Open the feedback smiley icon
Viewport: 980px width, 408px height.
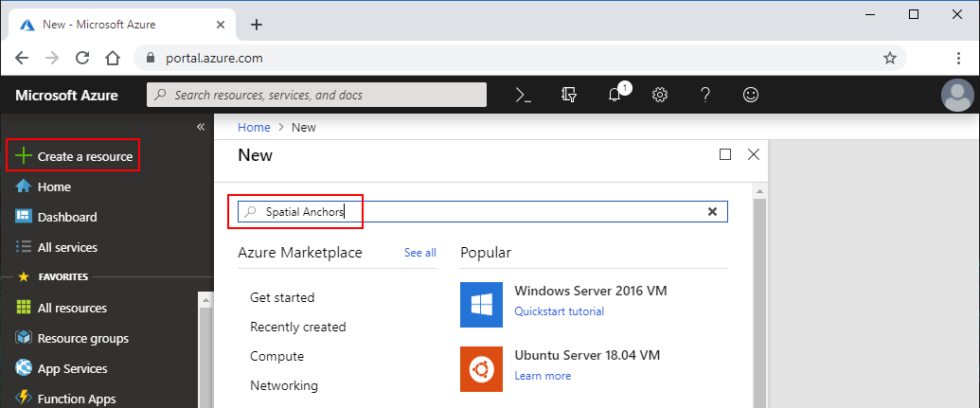(x=751, y=95)
